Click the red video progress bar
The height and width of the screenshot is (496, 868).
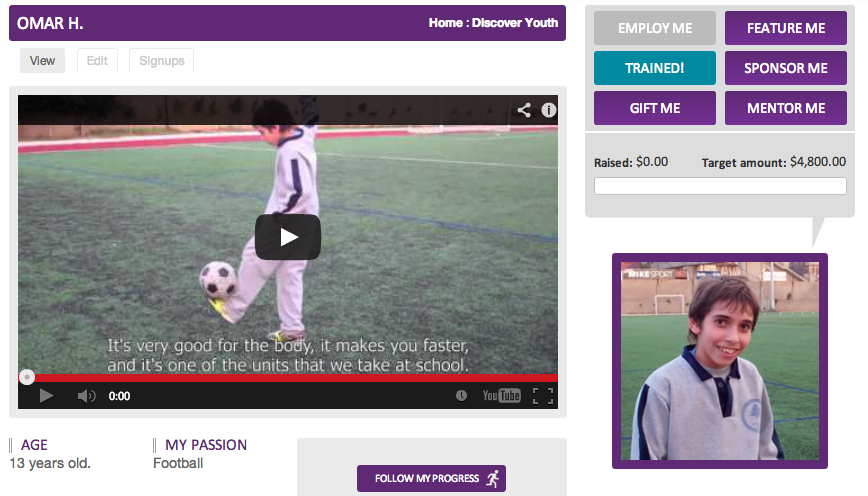[x=288, y=378]
